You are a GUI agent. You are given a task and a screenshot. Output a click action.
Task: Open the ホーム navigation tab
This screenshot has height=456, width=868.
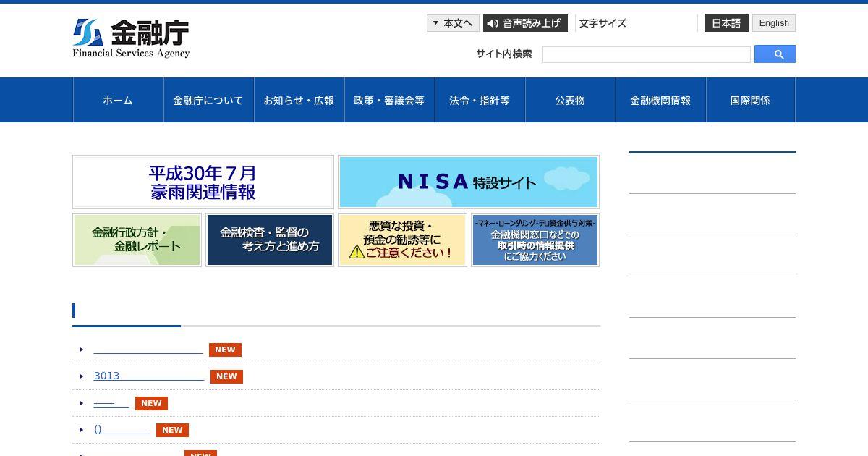click(118, 100)
